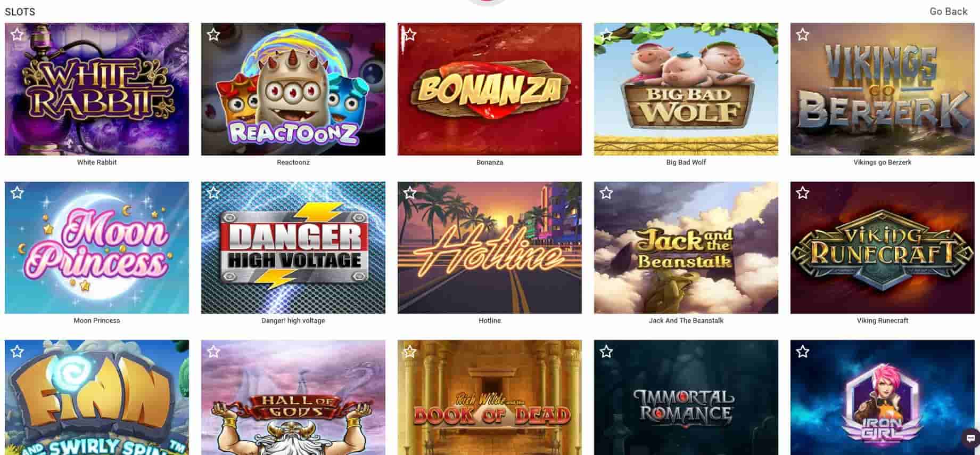Go Back to previous page
This screenshot has width=980, height=455.
click(x=948, y=11)
